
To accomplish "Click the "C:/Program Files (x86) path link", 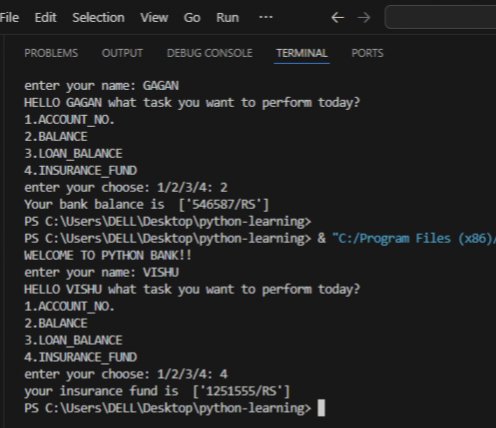I will [x=414, y=239].
